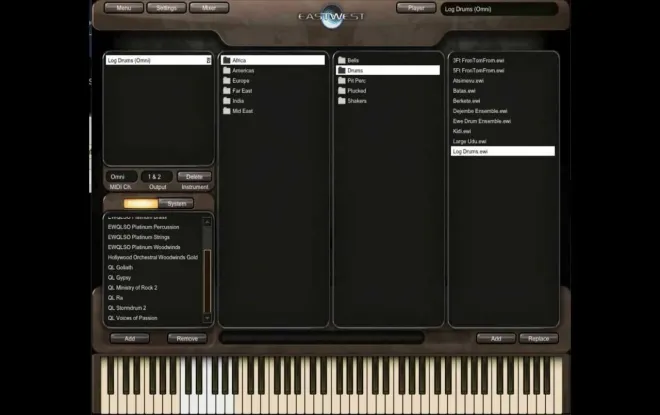
Task: Open the Settings panel
Action: click(x=166, y=8)
